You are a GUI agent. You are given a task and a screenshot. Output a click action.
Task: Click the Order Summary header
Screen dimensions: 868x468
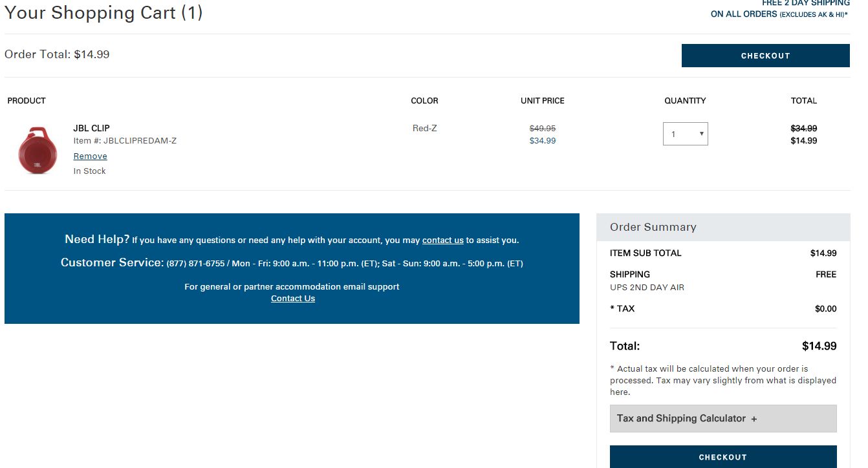[x=653, y=227]
